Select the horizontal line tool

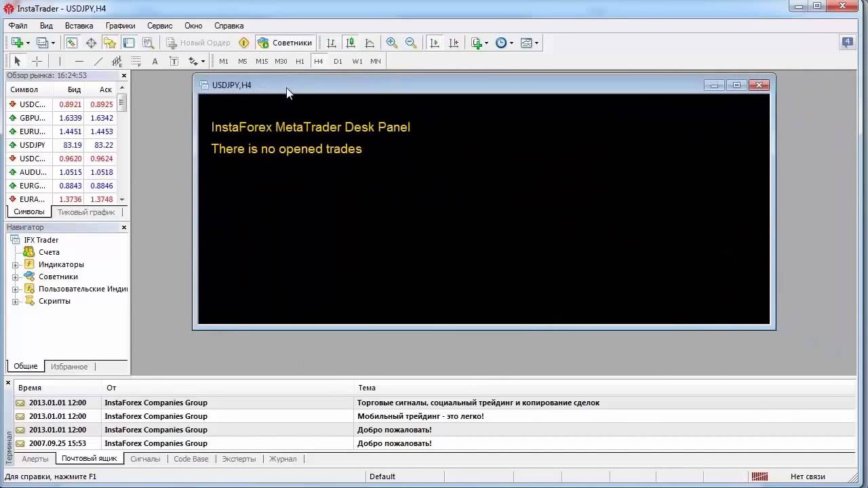coord(79,61)
